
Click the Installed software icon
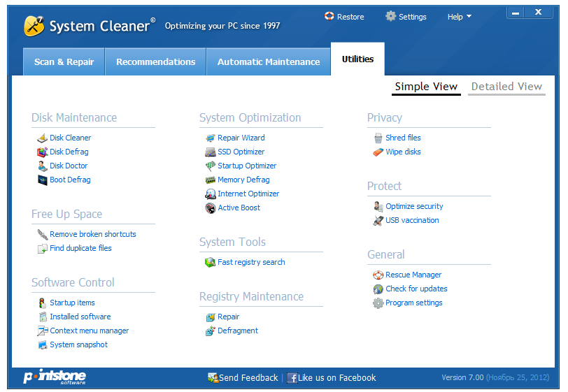click(x=43, y=317)
